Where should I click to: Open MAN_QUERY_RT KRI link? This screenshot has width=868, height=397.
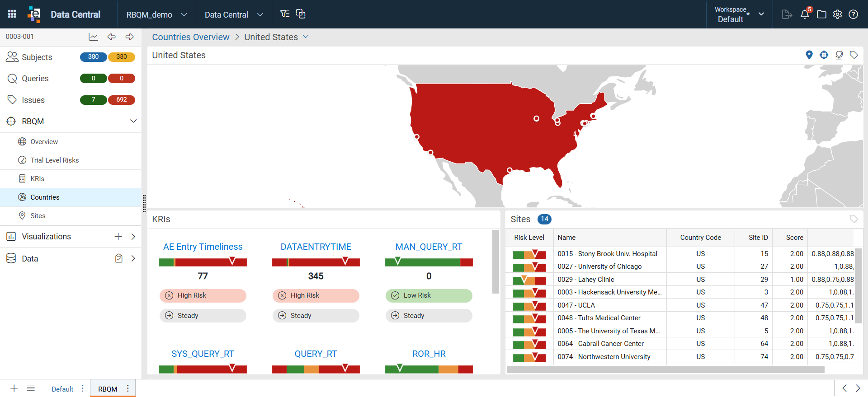coord(429,247)
